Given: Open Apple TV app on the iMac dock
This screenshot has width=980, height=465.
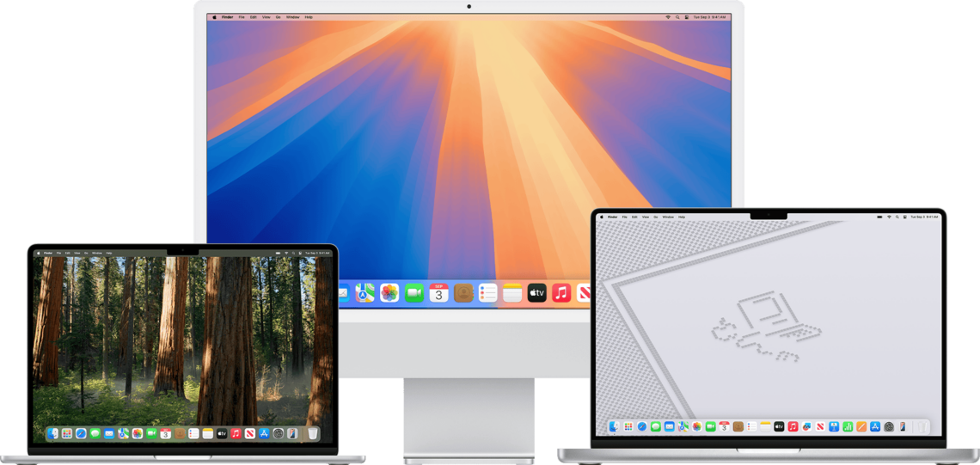Looking at the screenshot, I should [x=537, y=293].
